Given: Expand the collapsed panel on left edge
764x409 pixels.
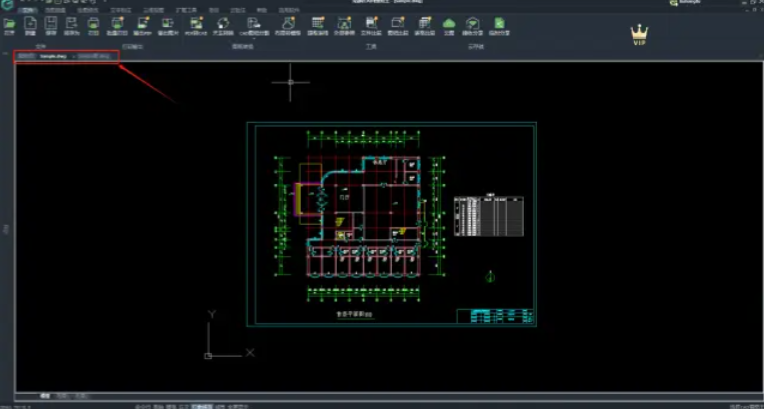Looking at the screenshot, I should pyautogui.click(x=5, y=230).
